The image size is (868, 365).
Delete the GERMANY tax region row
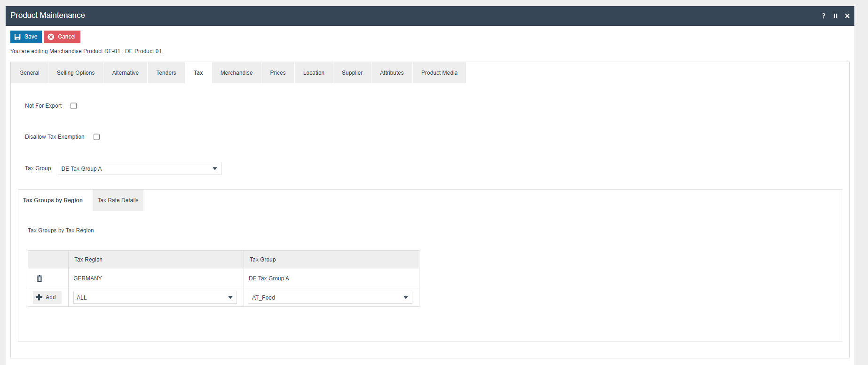39,278
